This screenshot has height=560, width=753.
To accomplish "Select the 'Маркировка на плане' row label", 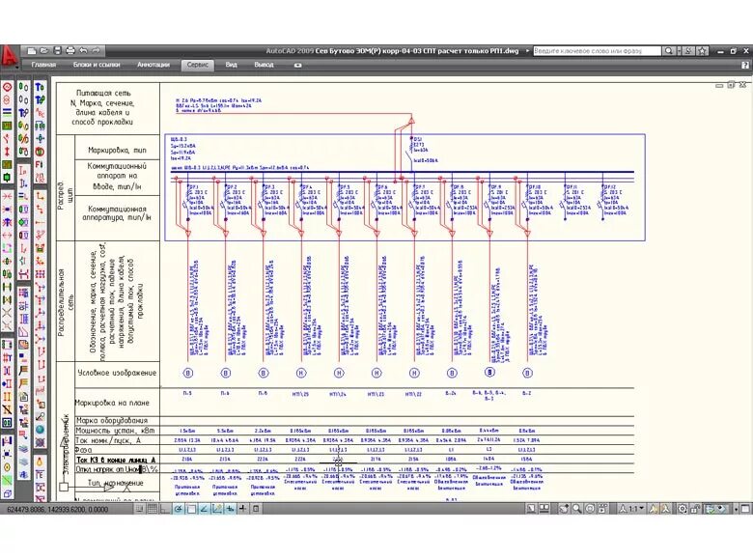I will (112, 403).
